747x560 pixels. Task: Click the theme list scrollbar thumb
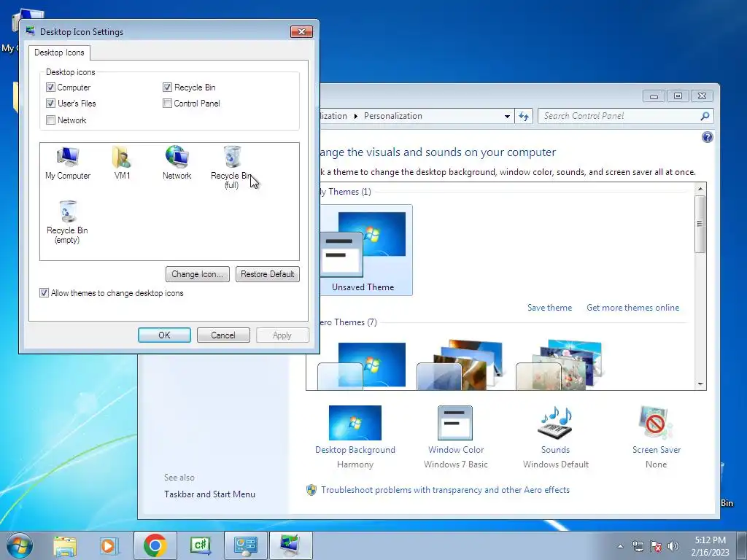coord(700,224)
